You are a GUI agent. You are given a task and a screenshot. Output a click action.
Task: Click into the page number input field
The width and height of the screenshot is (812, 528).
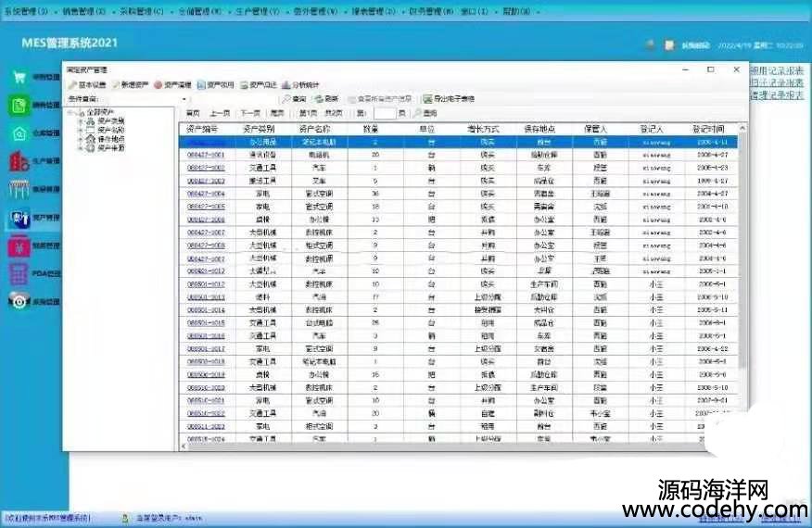385,113
